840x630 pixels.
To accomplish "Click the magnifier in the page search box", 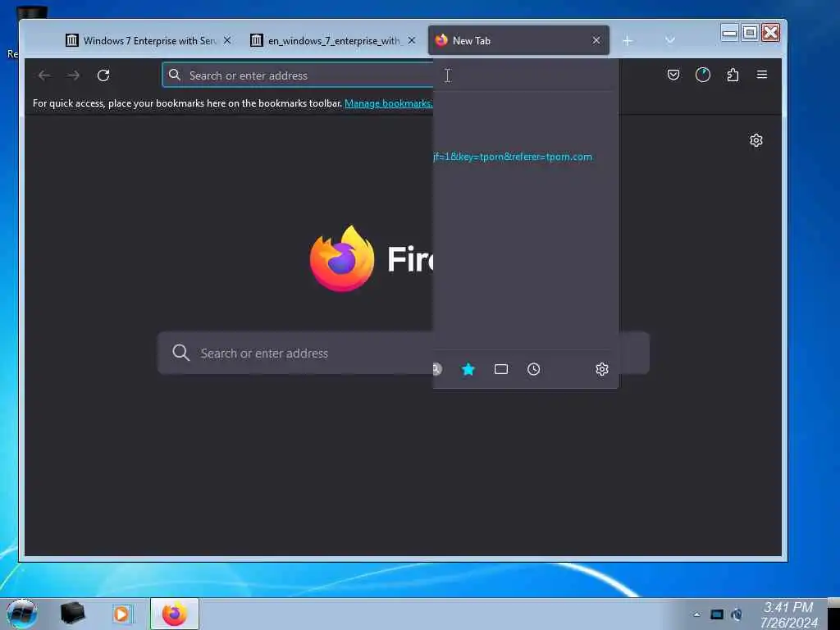I will [x=181, y=353].
